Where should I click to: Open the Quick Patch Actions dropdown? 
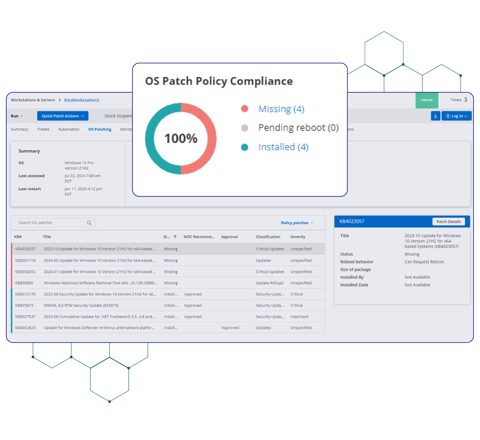click(x=63, y=116)
